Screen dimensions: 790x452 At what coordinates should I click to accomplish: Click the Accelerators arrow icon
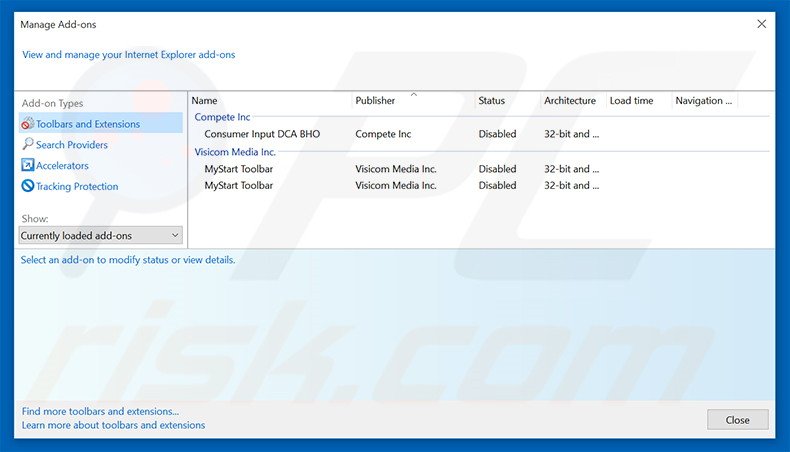pos(28,165)
